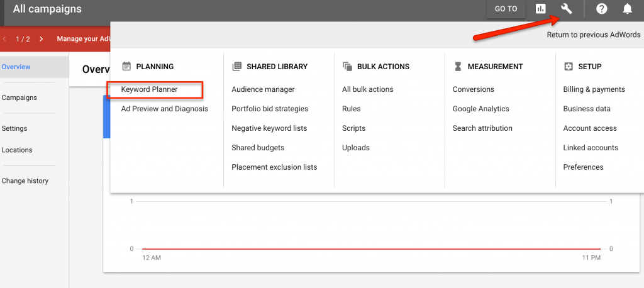644x288 pixels.
Task: Click the BULK ACTIONS column header
Action: (383, 67)
